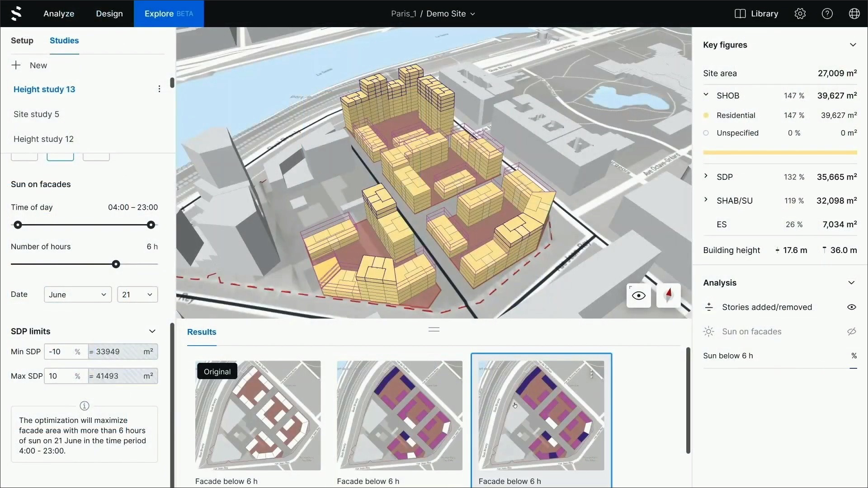The width and height of the screenshot is (868, 488).
Task: Click the Spacemaker logo icon
Action: (x=16, y=14)
